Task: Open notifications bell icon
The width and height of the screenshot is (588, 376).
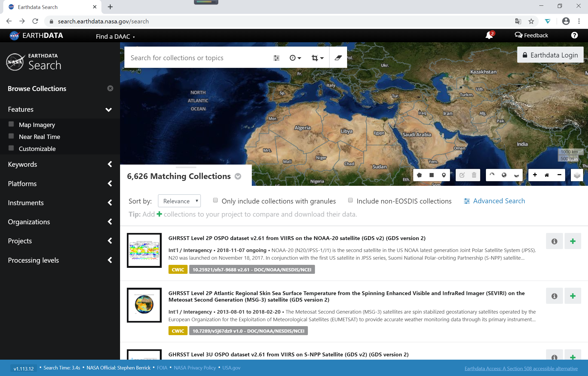Action: (x=489, y=35)
